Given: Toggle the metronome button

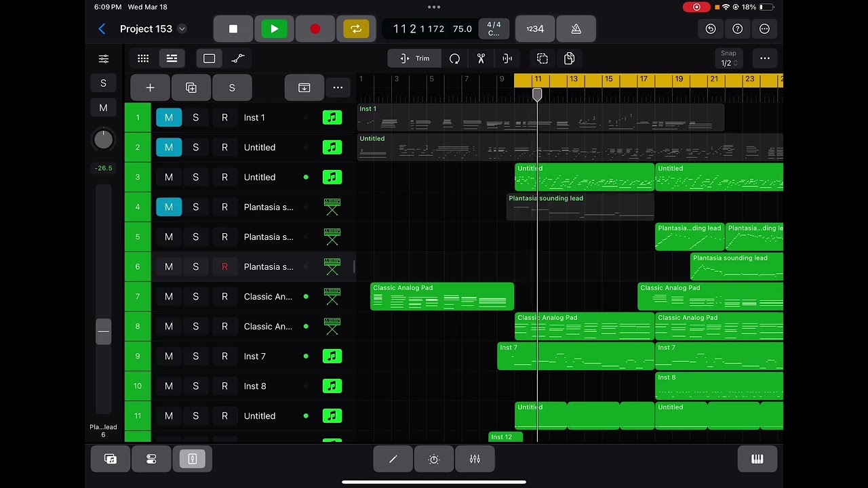Looking at the screenshot, I should [x=576, y=28].
